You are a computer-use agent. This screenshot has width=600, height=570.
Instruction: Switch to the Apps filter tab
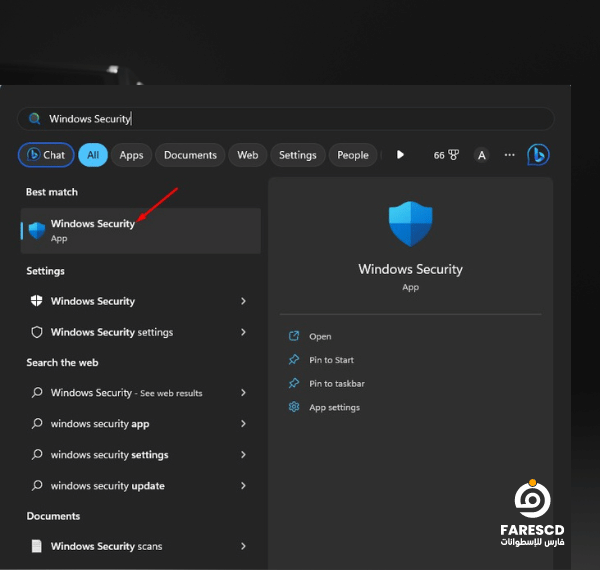[x=131, y=155]
